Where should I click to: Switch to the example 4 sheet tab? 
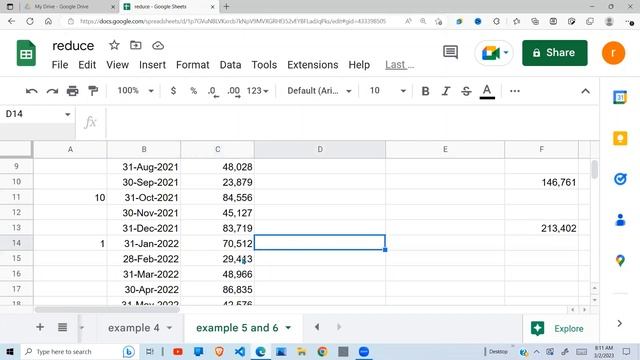133,328
